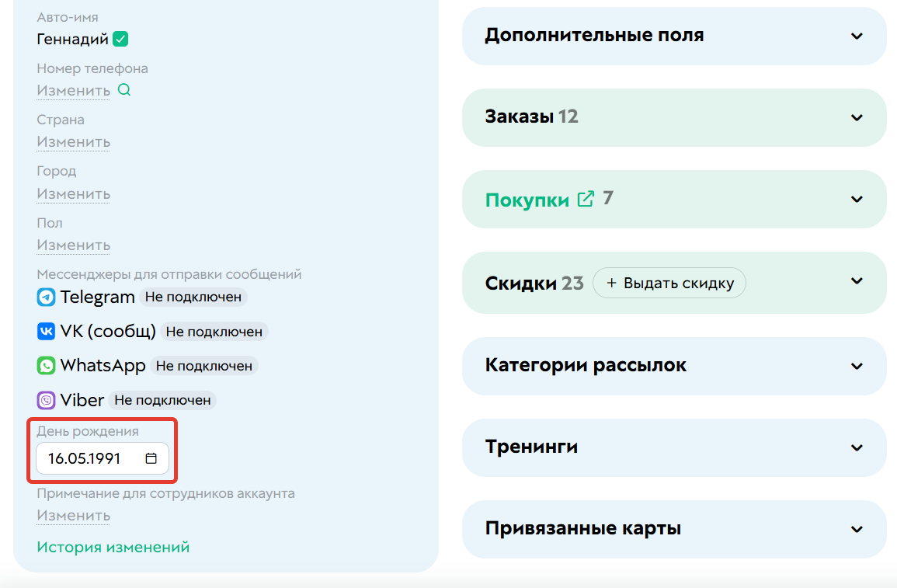This screenshot has height=588, width=897.
Task: Click the green checkmark next to Геннадий
Action: tap(120, 38)
